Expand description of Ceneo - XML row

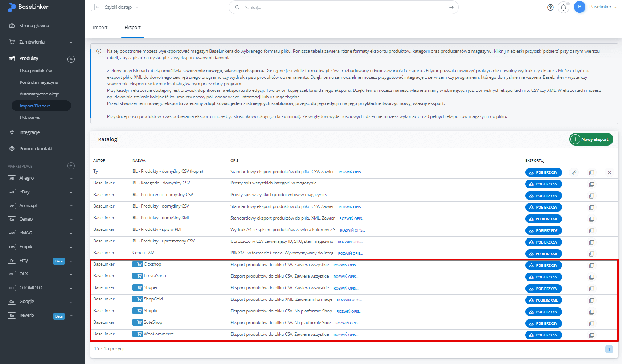pyautogui.click(x=350, y=254)
